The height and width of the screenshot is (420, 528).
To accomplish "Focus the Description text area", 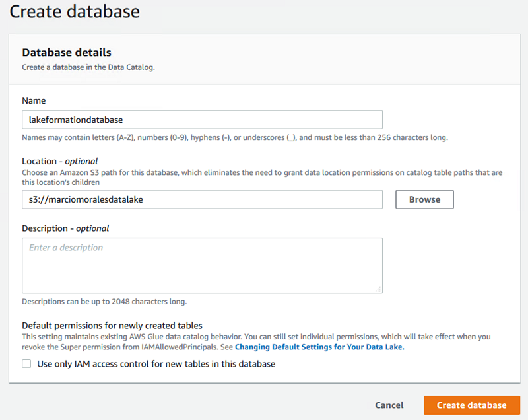I will (202, 265).
